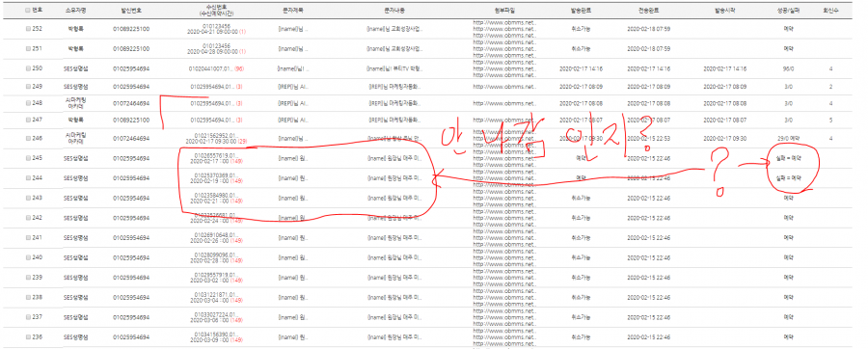Mark the checkbox next to row 247
Screen dimensions: 868x349
pyautogui.click(x=28, y=120)
